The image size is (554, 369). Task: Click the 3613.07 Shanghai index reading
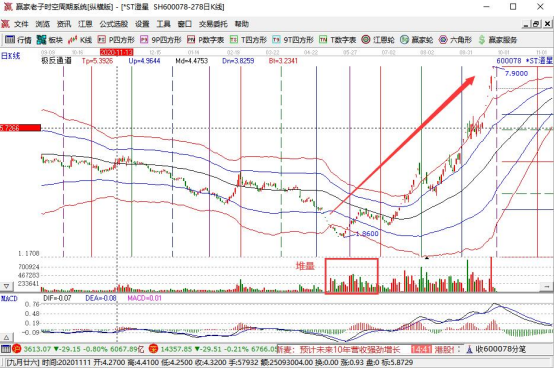(37, 349)
